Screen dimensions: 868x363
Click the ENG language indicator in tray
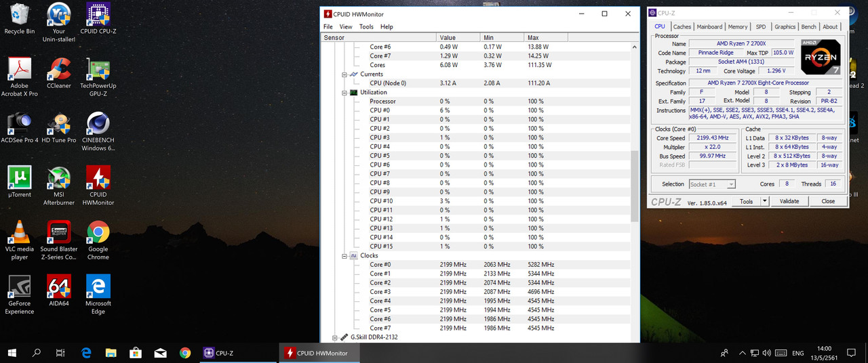[798, 353]
